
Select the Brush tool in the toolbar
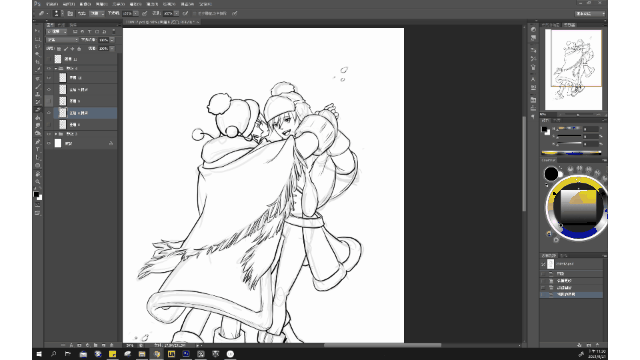(x=38, y=86)
